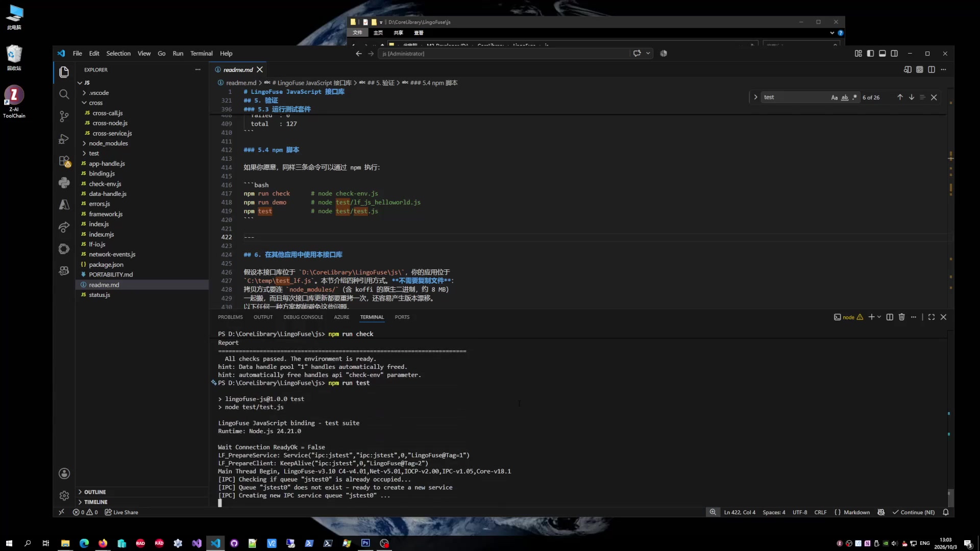This screenshot has height=551, width=980.
Task: Open the Extensions view
Action: tap(64, 161)
